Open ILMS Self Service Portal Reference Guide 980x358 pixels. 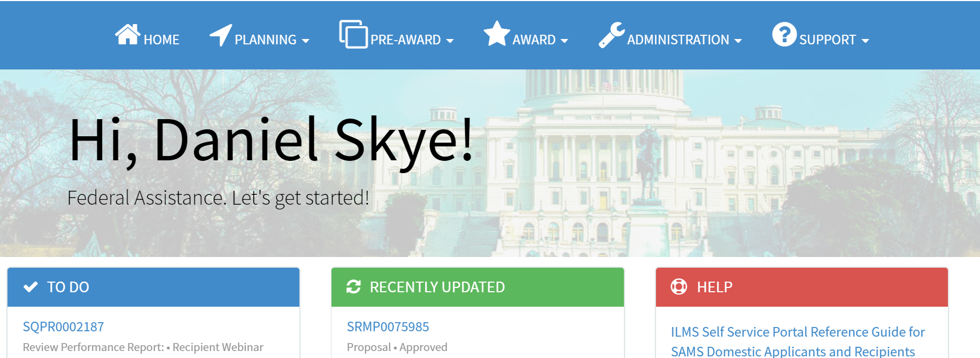click(798, 341)
